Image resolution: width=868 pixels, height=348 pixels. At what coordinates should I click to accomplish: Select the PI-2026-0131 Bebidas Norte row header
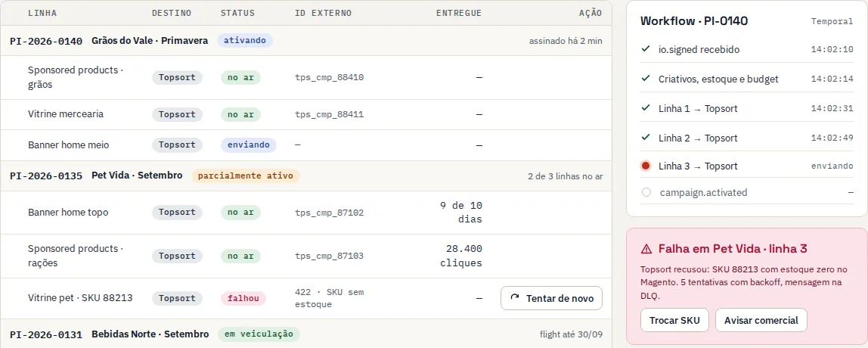coord(306,334)
